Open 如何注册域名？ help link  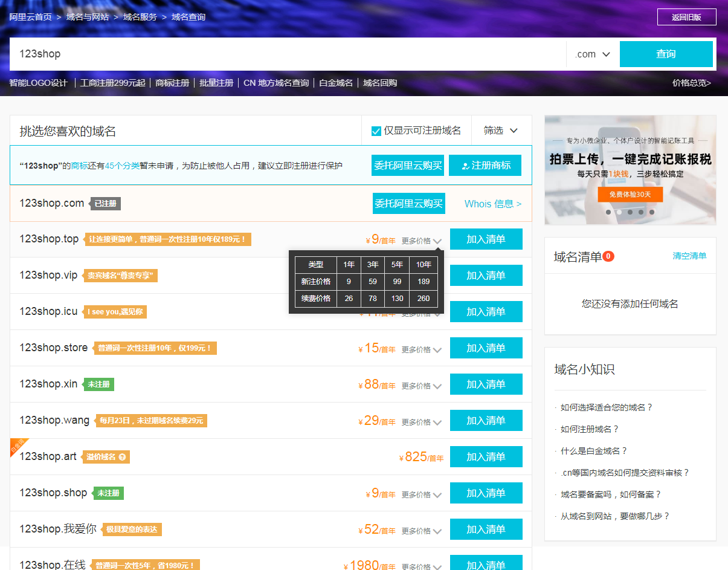coord(590,429)
